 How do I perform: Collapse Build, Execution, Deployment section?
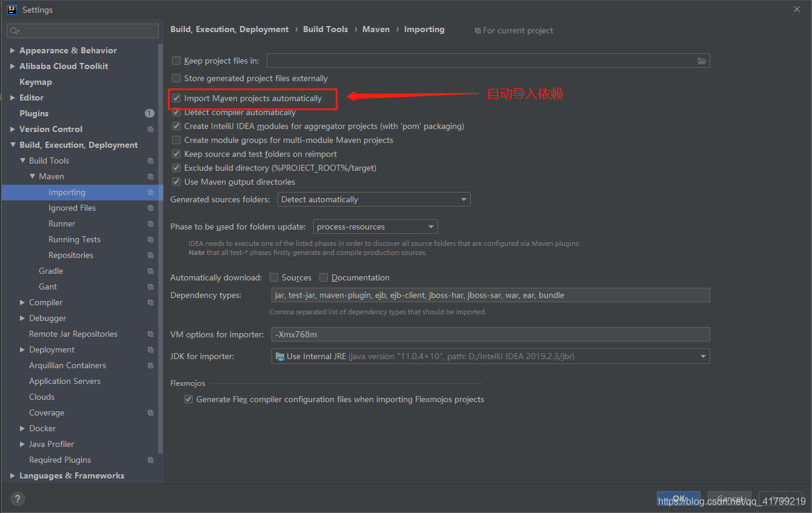[x=13, y=145]
